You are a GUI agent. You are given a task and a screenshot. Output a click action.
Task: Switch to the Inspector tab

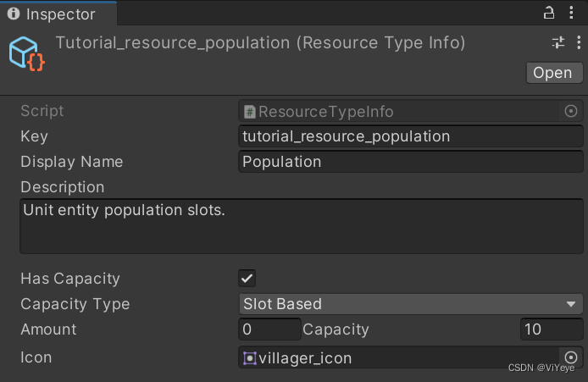click(58, 14)
